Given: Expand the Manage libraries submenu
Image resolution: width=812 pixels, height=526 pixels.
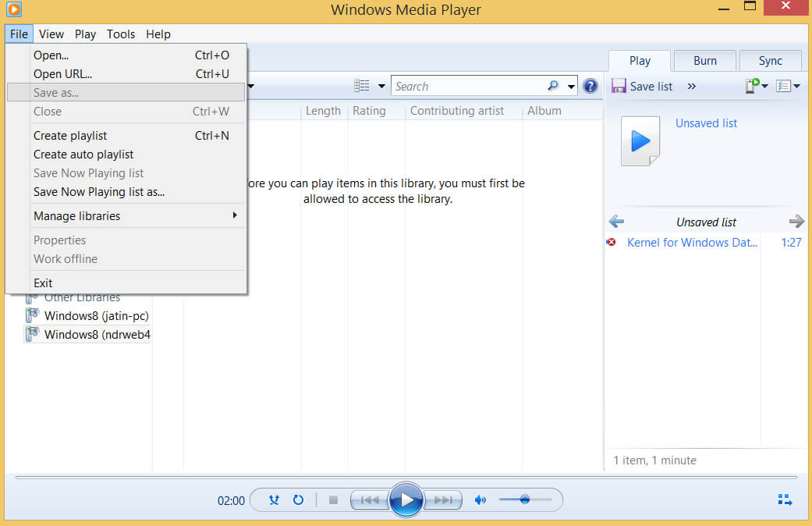Looking at the screenshot, I should click(76, 215).
